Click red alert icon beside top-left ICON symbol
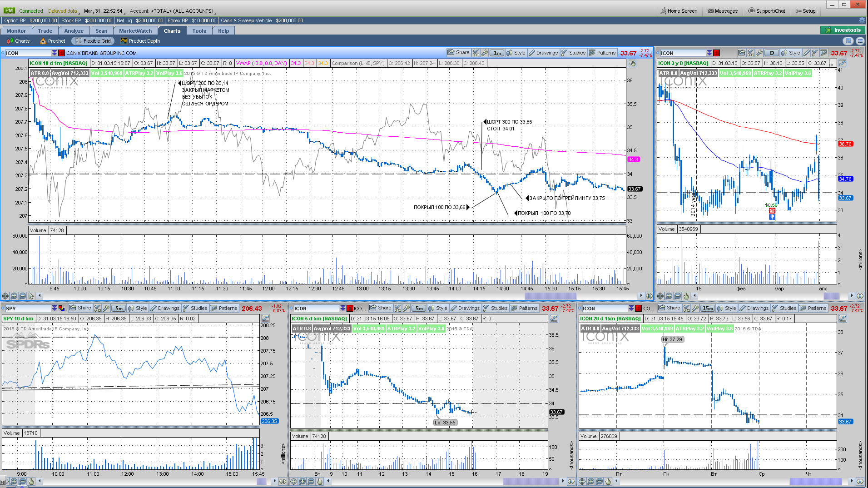The image size is (868, 488). point(61,53)
